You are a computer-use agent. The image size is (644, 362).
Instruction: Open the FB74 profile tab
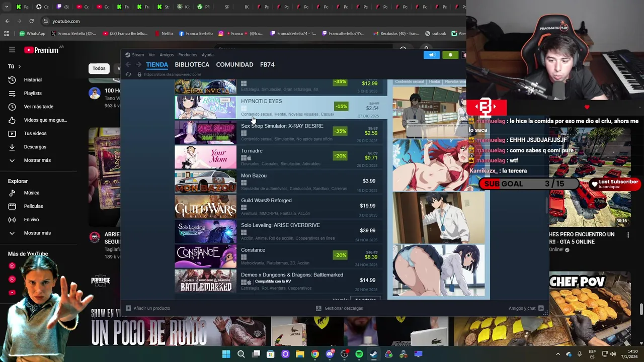tap(267, 64)
